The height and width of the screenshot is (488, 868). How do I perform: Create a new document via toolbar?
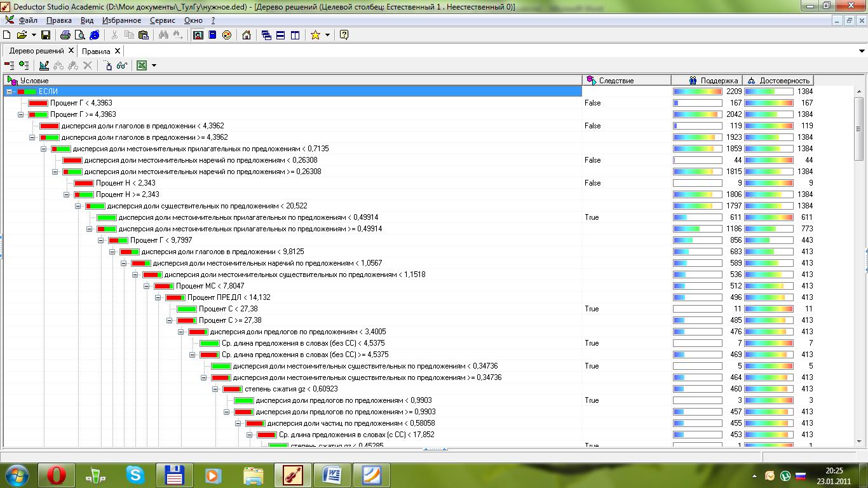point(7,35)
